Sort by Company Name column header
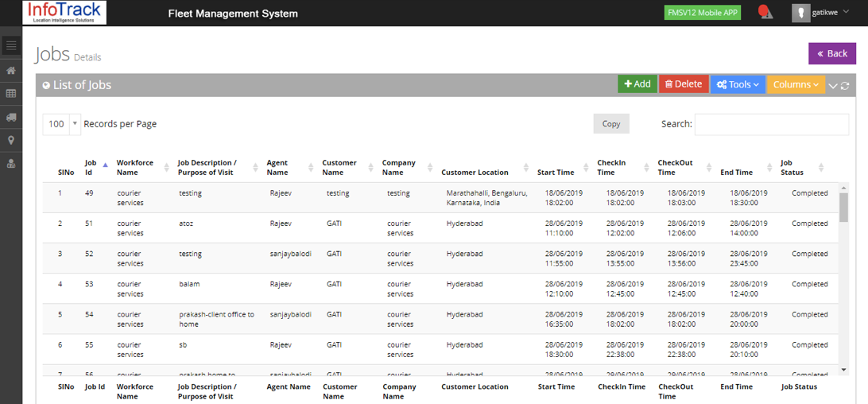 pos(407,167)
